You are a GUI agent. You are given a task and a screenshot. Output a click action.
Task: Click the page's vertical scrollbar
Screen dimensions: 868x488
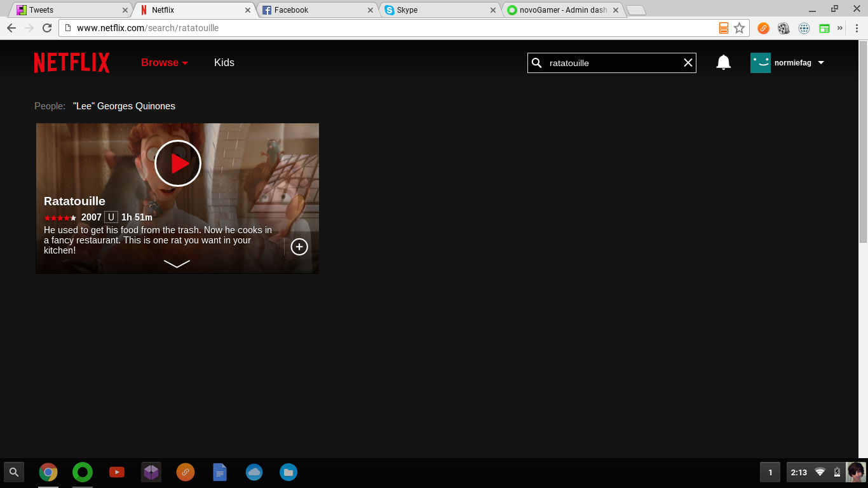[x=863, y=141]
